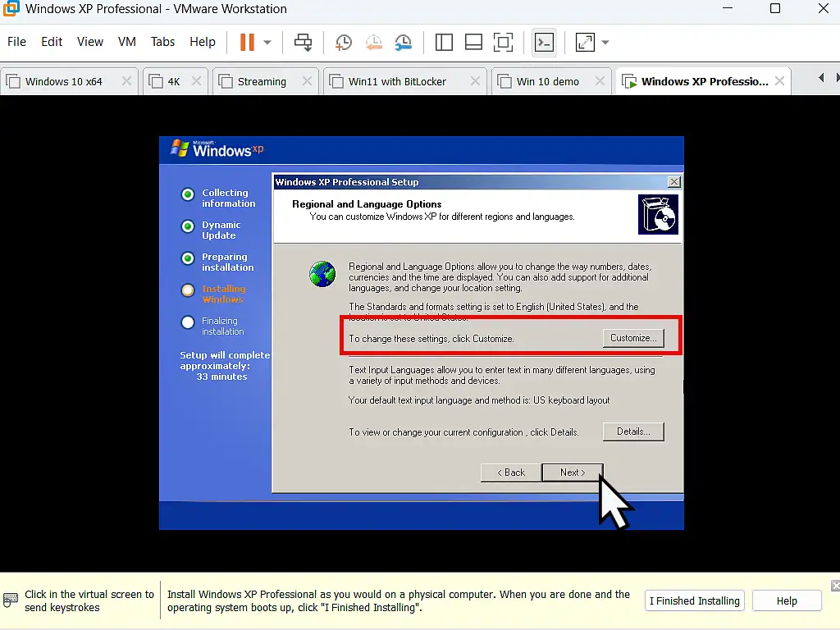Open the snapshot manager

[x=401, y=42]
